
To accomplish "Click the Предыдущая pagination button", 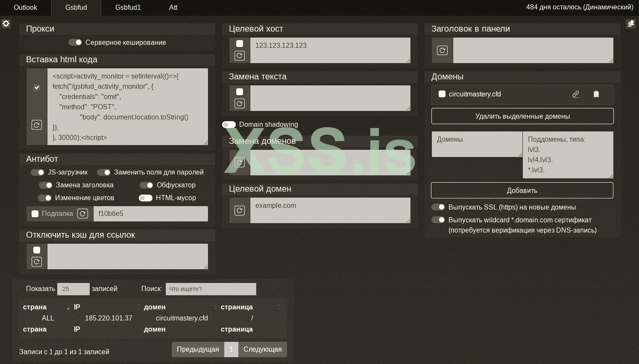I will [198, 349].
